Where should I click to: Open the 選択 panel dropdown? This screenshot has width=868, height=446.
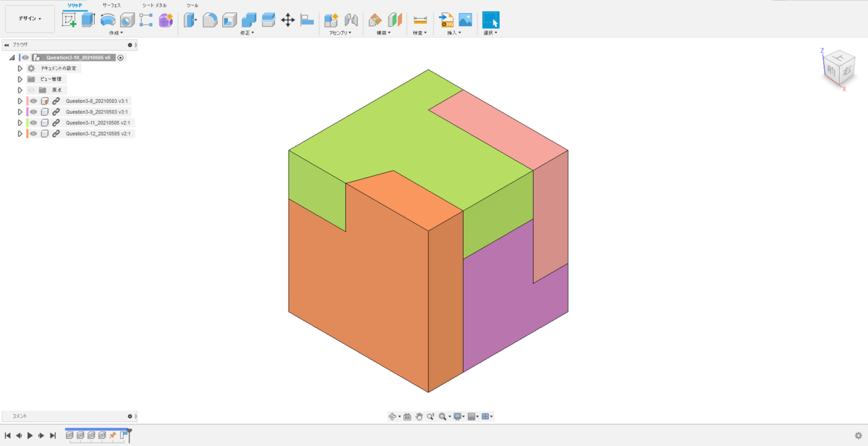490,33
